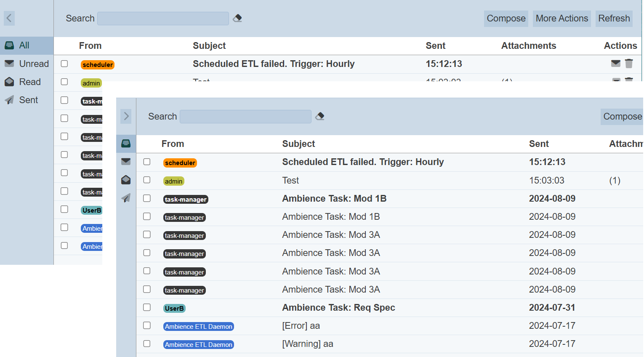Click the eraser icon beside top Search field
Screen dimensions: 644x357
[237, 18]
